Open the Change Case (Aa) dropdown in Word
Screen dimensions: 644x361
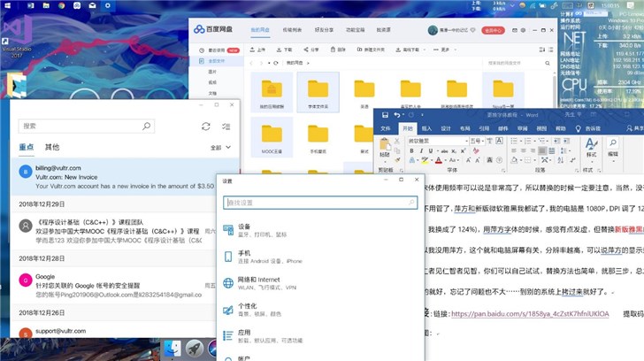click(454, 160)
